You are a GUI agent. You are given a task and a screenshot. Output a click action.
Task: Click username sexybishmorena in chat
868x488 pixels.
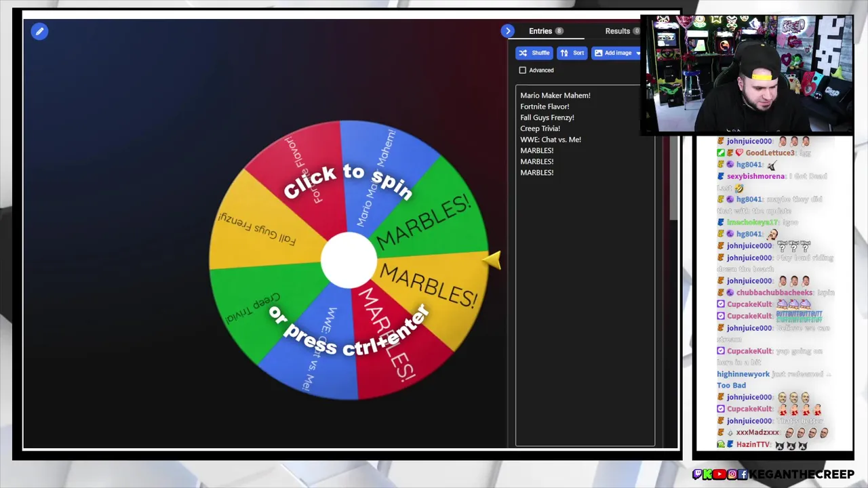tap(755, 176)
